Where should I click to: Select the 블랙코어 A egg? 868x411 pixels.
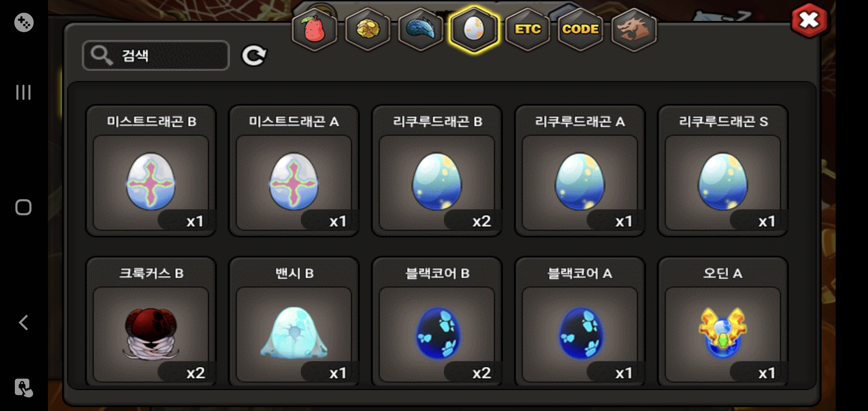(x=580, y=322)
